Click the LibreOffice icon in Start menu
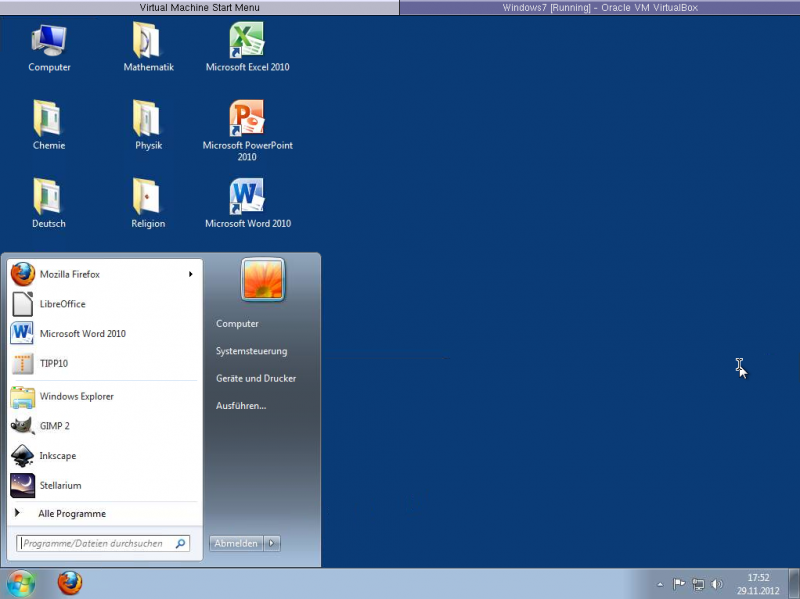 pos(23,304)
